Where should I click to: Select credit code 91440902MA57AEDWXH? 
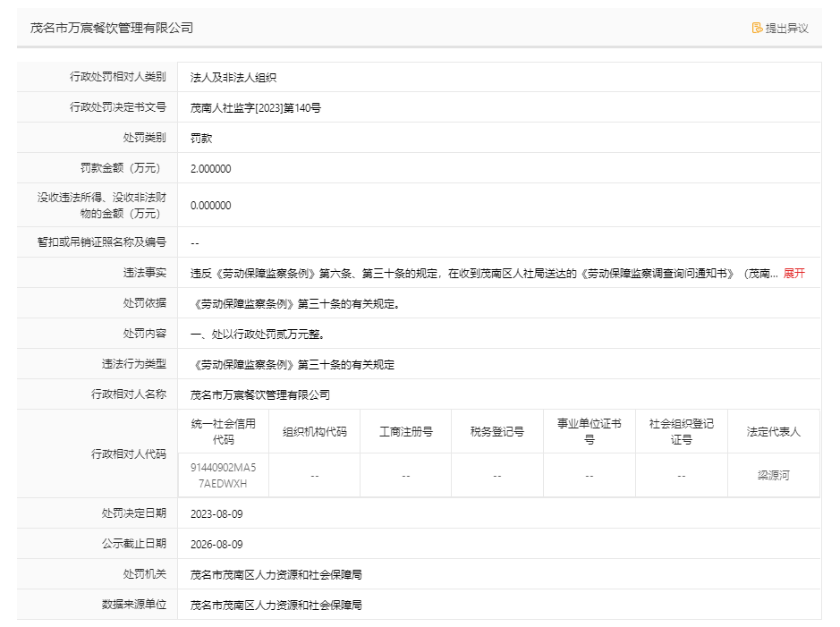223,476
